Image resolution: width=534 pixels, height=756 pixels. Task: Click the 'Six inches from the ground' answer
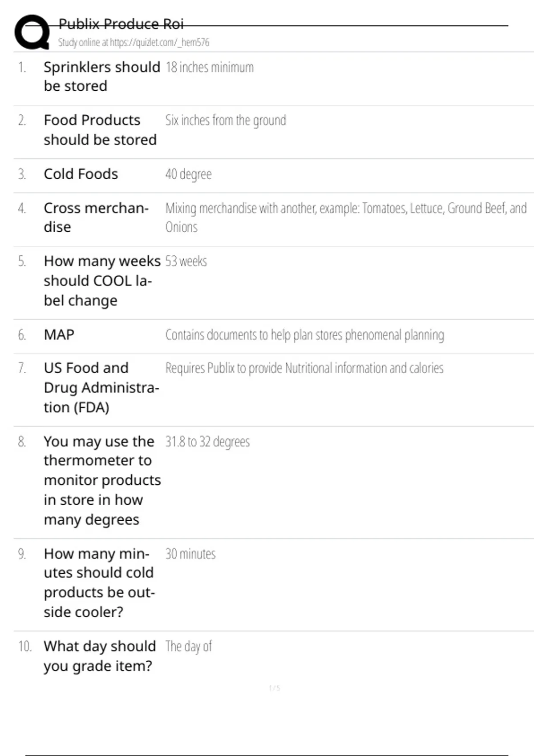[226, 121]
